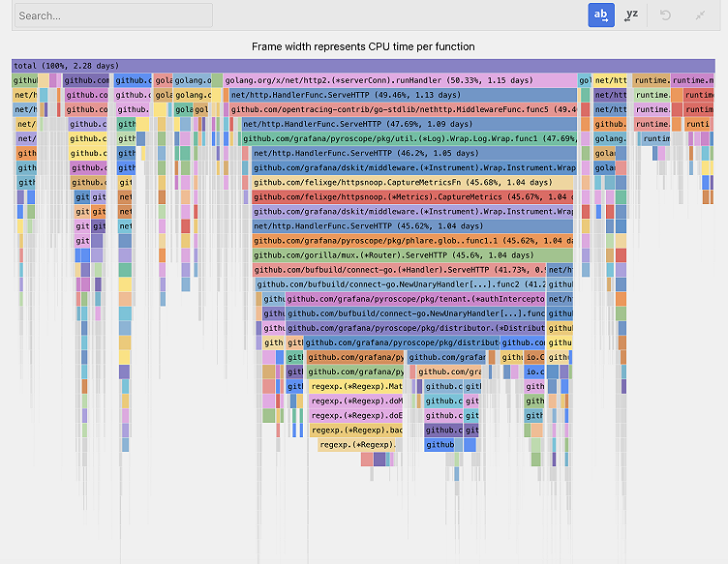Select the 'ab' show-names-from-start button
Image resolution: width=728 pixels, height=564 pixels.
(601, 15)
